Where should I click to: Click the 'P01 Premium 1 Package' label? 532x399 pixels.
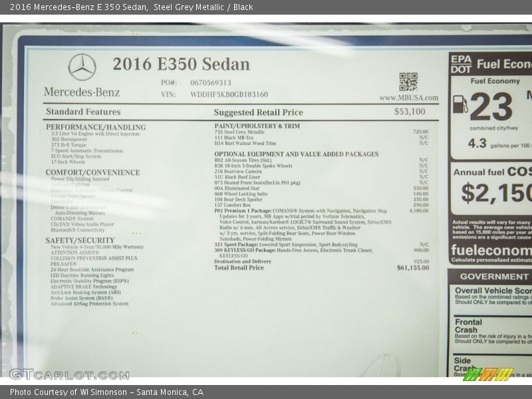(x=243, y=211)
